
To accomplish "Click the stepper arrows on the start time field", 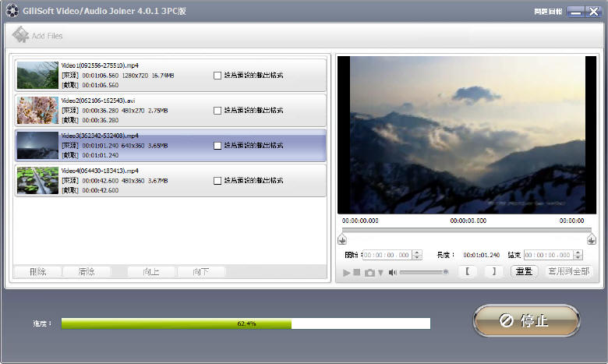I will click(417, 255).
